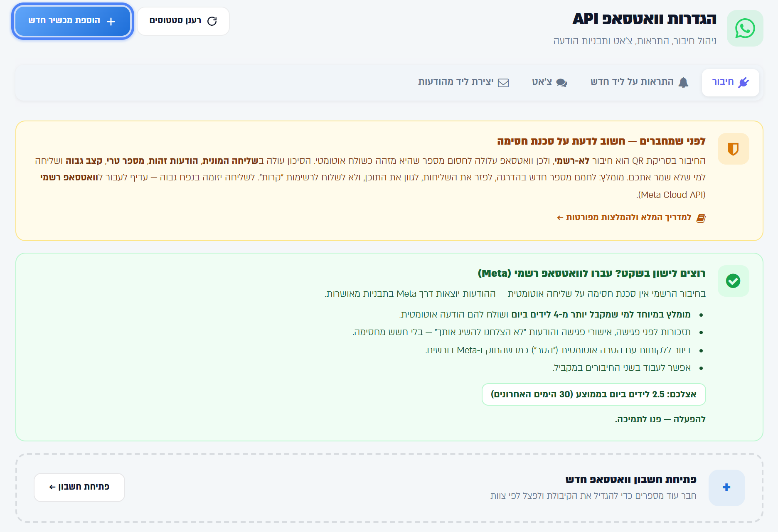Click the plug icon in חיבור tab
The width and height of the screenshot is (778, 532).
(x=744, y=82)
